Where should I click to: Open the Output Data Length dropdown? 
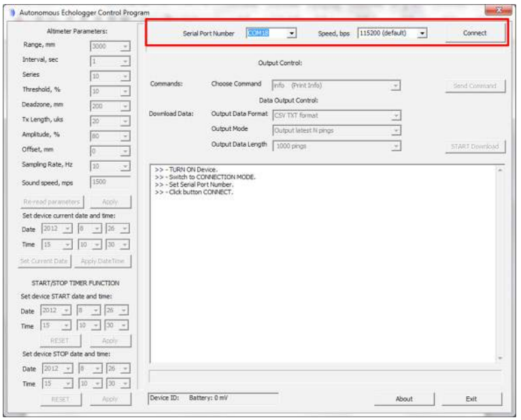pyautogui.click(x=395, y=145)
